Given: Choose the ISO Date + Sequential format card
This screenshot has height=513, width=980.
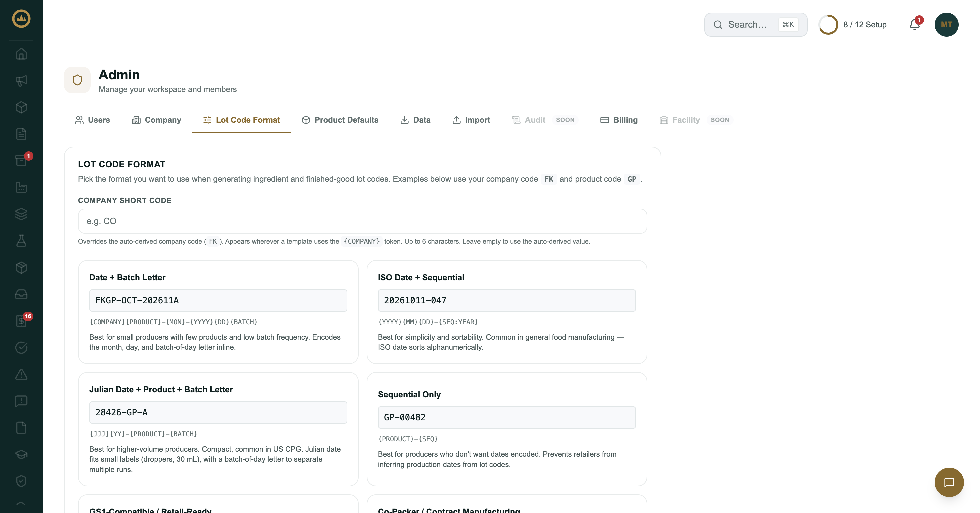Looking at the screenshot, I should (x=506, y=312).
